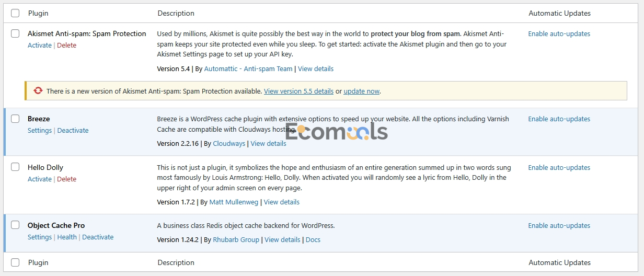
Task: Select the Hello Dolly checkbox
Action: [15, 167]
